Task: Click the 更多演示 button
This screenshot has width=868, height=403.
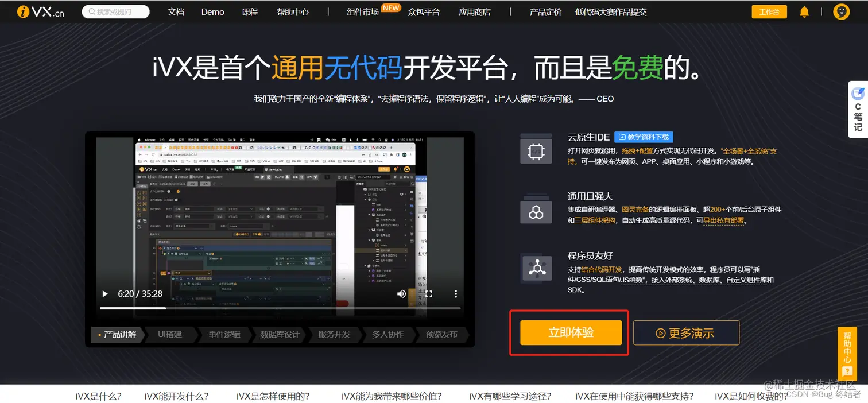Action: click(687, 333)
